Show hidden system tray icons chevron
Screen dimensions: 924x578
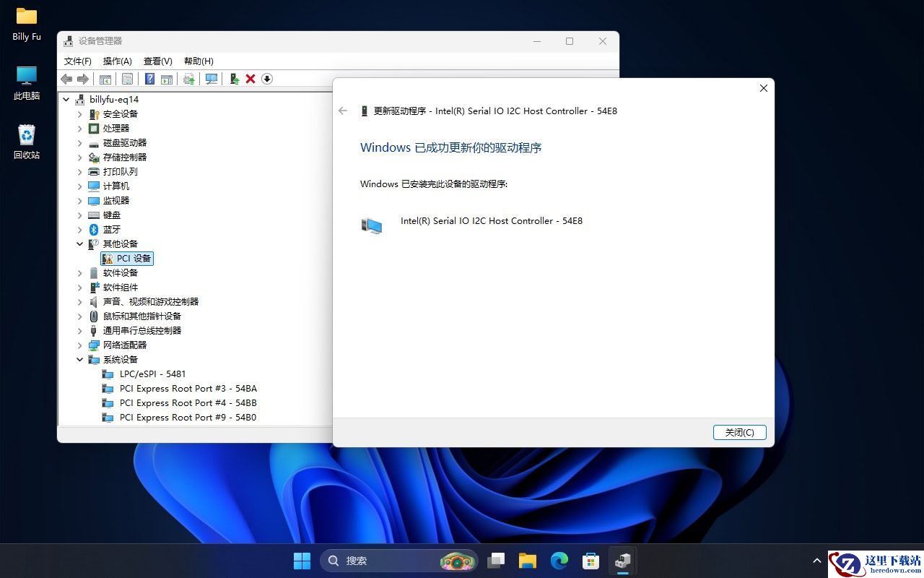[816, 561]
